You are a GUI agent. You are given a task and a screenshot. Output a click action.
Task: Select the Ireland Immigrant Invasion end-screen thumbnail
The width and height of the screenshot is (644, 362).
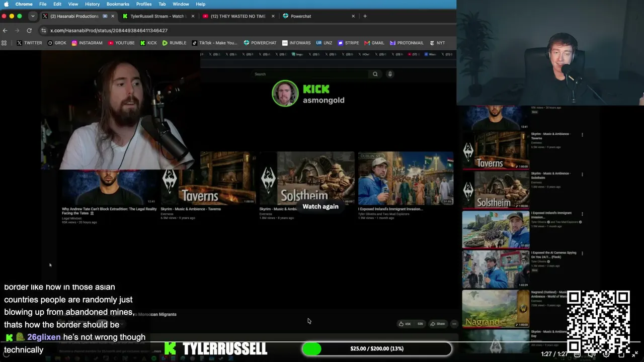[x=406, y=178]
